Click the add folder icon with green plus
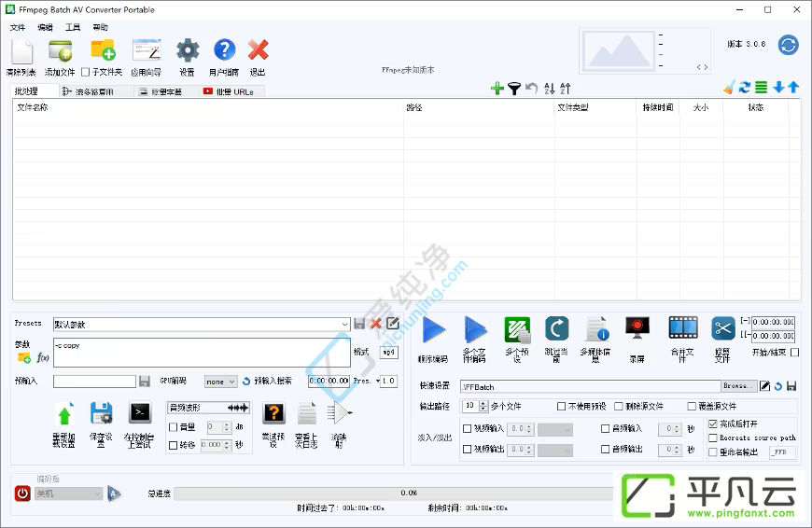 pos(103,50)
